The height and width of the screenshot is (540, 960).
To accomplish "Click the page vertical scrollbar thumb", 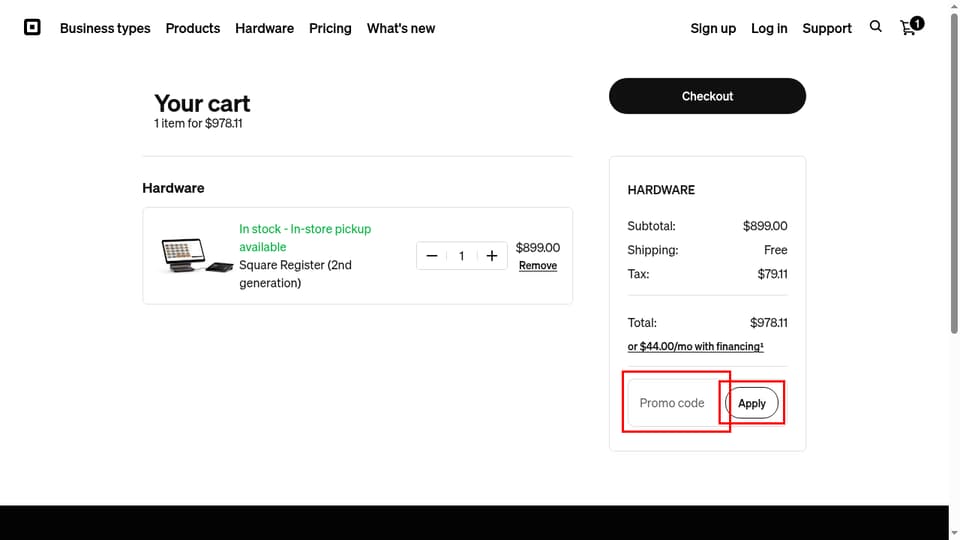I will [954, 174].
